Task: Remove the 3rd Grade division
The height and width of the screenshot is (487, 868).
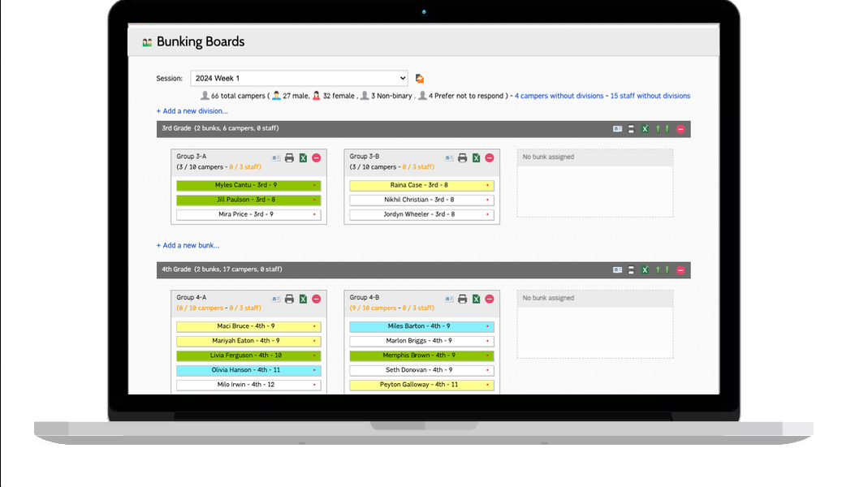Action: pos(680,129)
